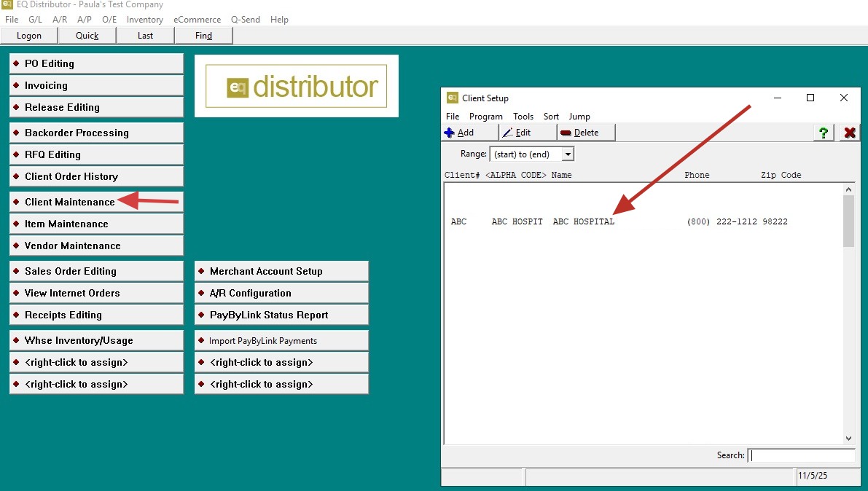Add a new client with the Add button
Viewport: 868px width, 491px height.
click(x=470, y=133)
